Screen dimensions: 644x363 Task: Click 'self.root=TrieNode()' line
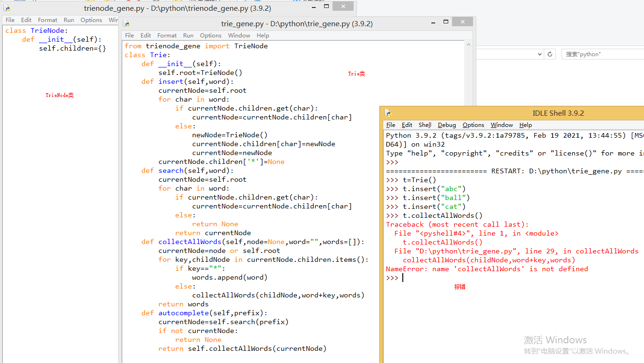200,73
